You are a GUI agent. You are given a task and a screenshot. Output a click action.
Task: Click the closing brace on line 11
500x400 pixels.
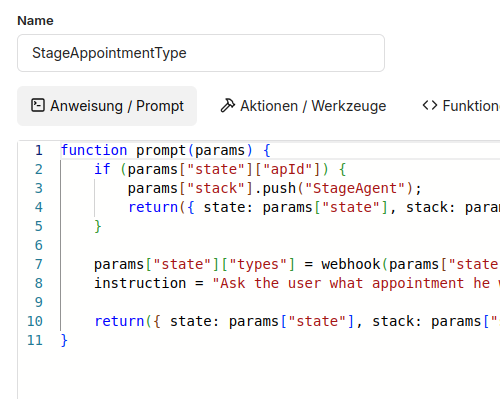[x=64, y=340]
